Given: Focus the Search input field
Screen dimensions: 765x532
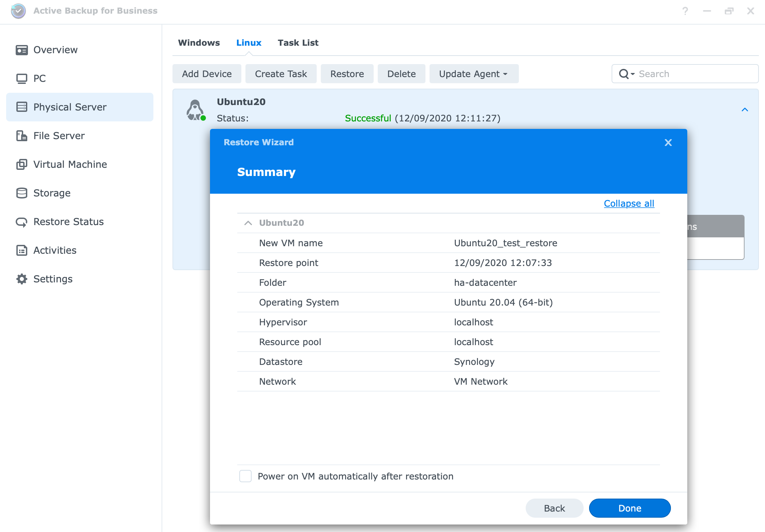Looking at the screenshot, I should [685, 74].
